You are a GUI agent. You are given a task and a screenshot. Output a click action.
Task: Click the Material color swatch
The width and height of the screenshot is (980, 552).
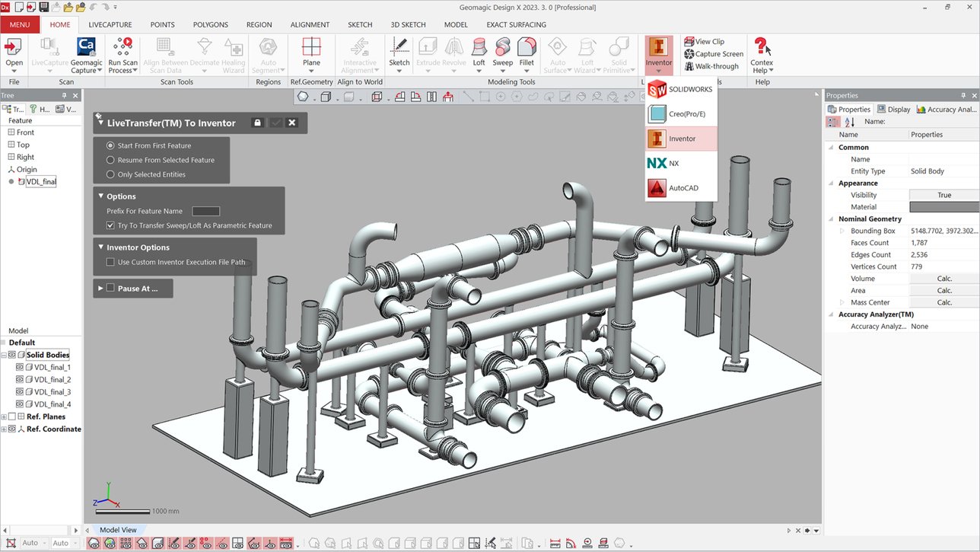944,207
